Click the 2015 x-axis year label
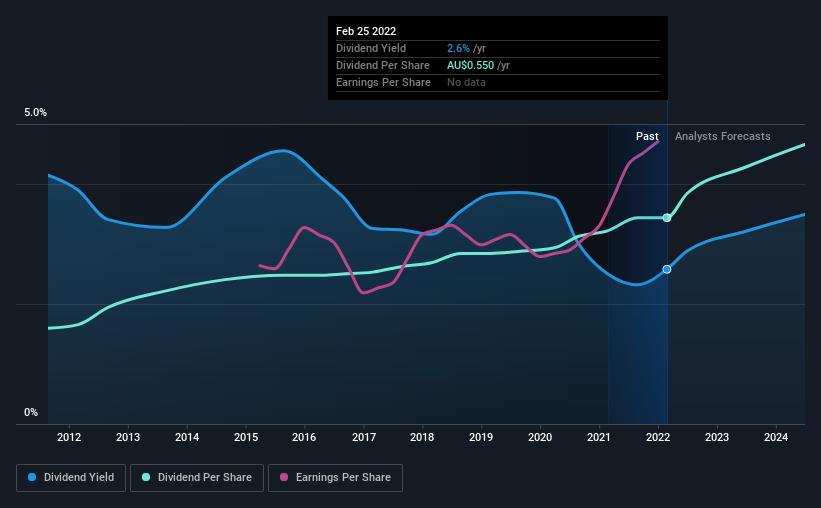The width and height of the screenshot is (821, 508). pos(246,437)
